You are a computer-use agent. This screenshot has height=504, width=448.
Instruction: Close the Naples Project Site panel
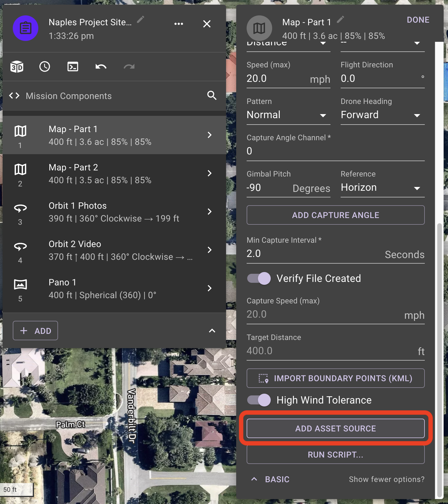point(207,24)
